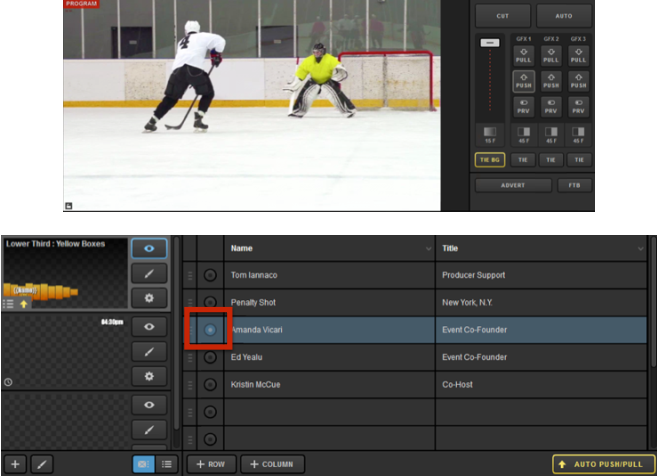Click the add layer plus icon

(x=14, y=464)
